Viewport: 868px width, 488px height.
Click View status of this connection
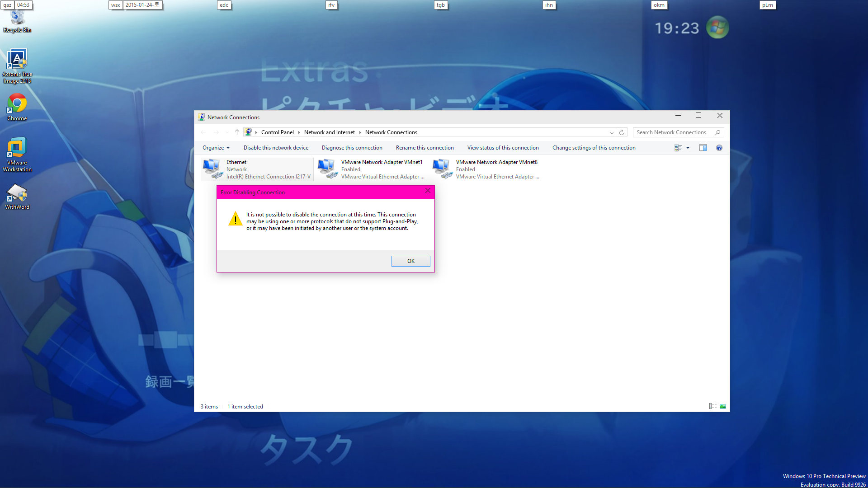pyautogui.click(x=503, y=148)
